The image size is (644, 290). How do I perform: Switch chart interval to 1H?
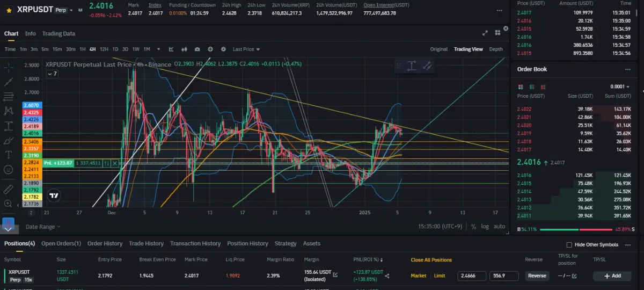[x=83, y=49]
